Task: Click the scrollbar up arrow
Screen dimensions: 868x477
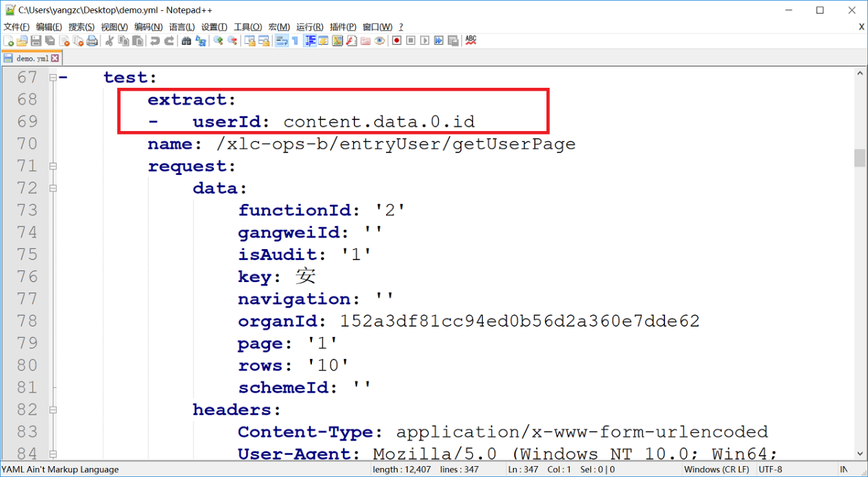Action: click(860, 72)
